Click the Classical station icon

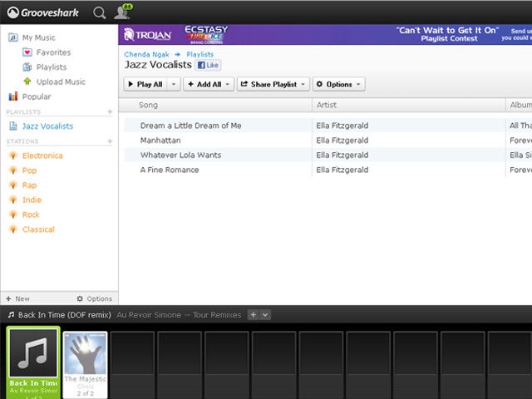coord(13,229)
